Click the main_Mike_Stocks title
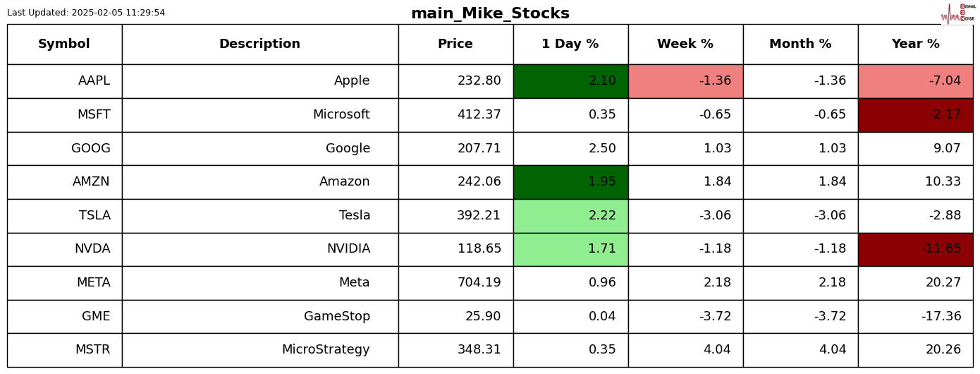The image size is (980, 374). click(490, 13)
